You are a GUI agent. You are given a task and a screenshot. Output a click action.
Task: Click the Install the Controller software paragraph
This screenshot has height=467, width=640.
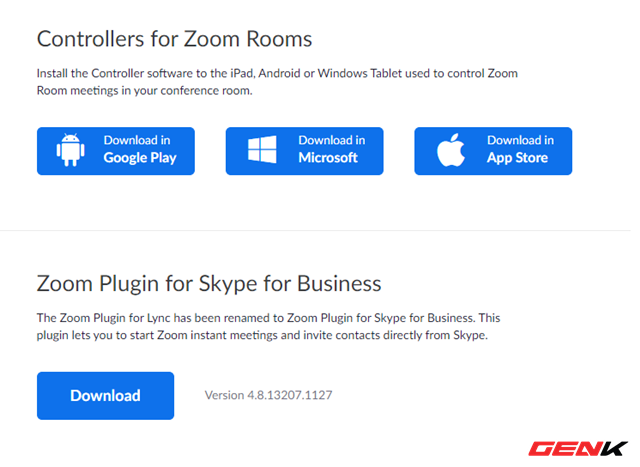277,82
